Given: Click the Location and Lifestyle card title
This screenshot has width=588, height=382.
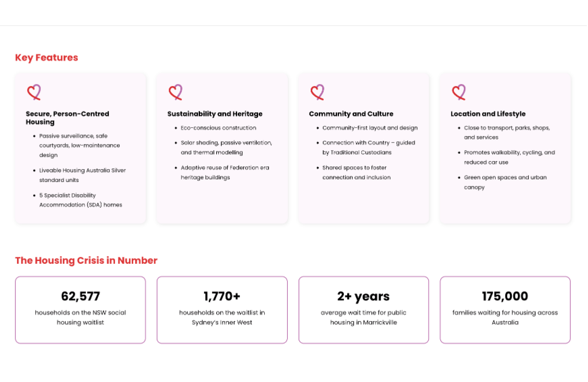Looking at the screenshot, I should [x=488, y=114].
